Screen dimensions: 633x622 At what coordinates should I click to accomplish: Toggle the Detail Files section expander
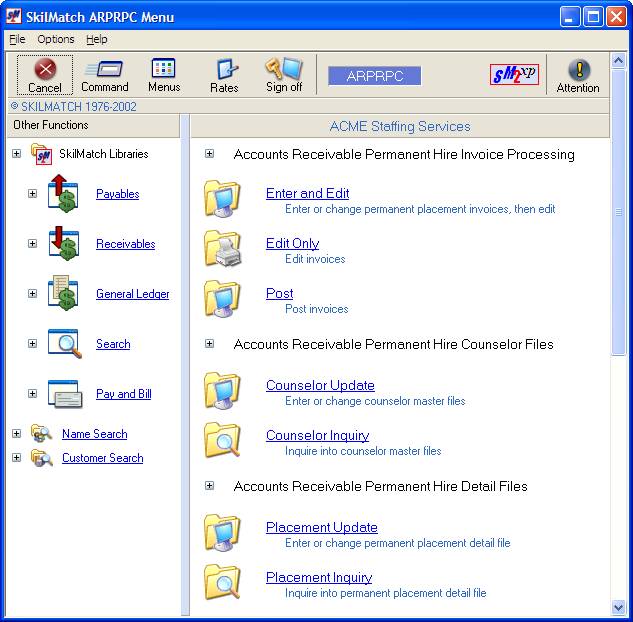[x=209, y=486]
